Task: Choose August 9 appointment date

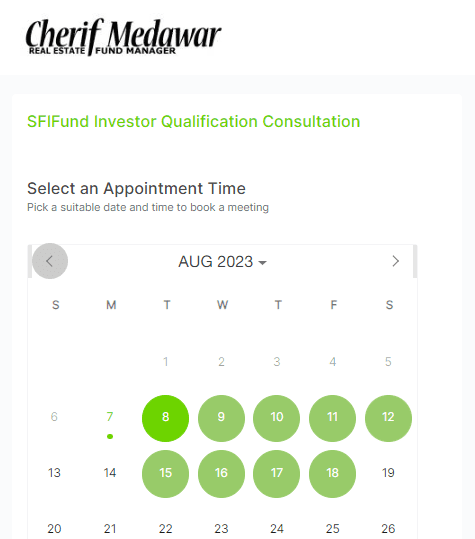Action: tap(221, 418)
